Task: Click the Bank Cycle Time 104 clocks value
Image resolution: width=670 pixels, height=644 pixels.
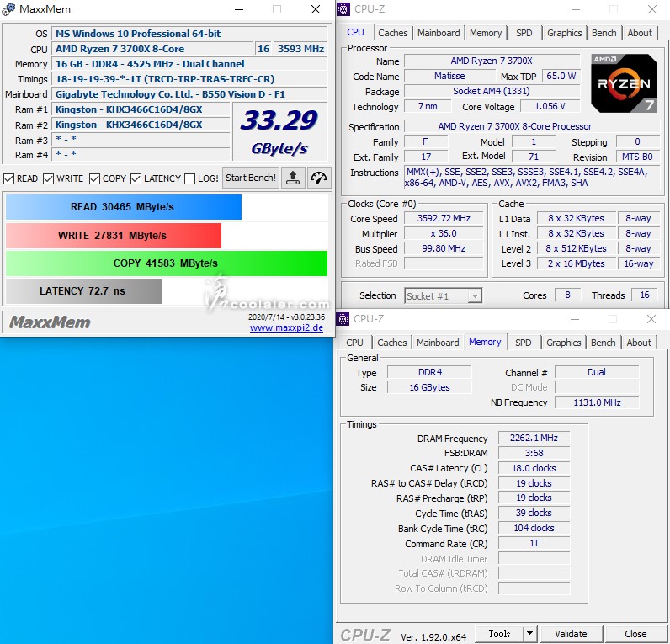Action: [x=534, y=528]
